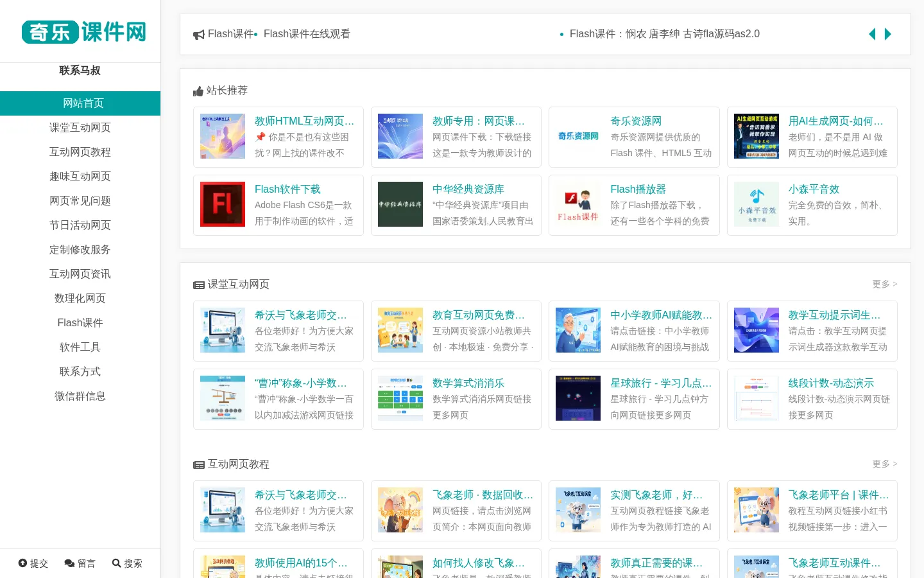Click the 留言 comment button in the sidebar footer
Viewport: 924px width, 578px height.
[80, 563]
